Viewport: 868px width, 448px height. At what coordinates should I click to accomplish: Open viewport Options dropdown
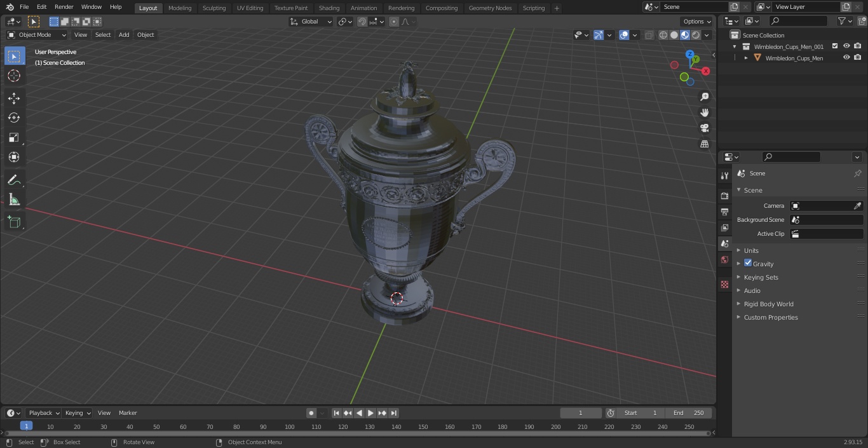698,22
